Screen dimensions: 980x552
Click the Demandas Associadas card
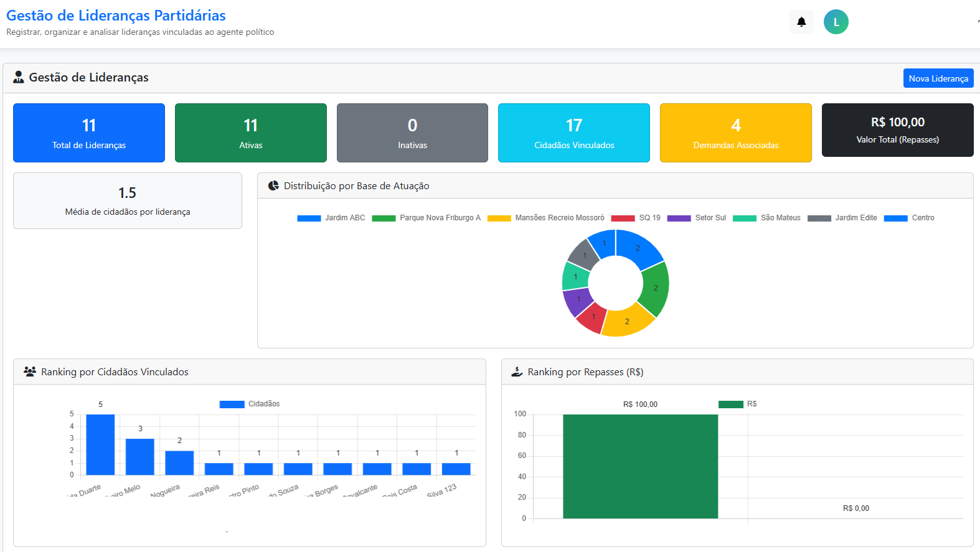(x=735, y=133)
